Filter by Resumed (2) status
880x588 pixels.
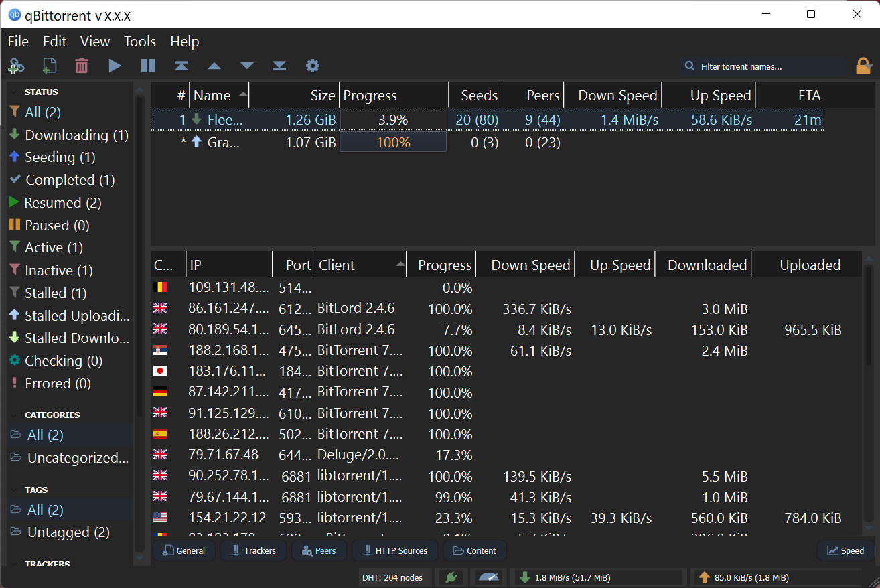70,203
